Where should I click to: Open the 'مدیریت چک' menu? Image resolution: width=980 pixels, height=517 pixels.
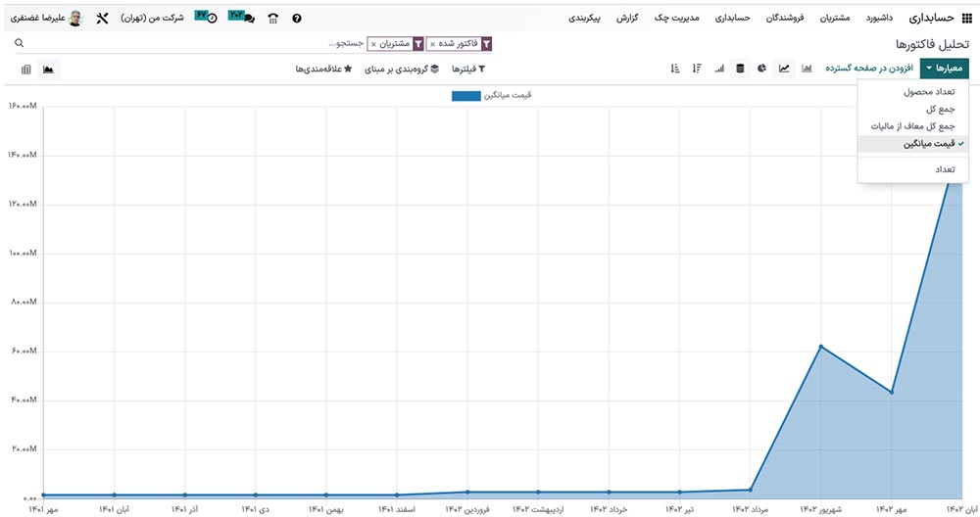click(677, 19)
